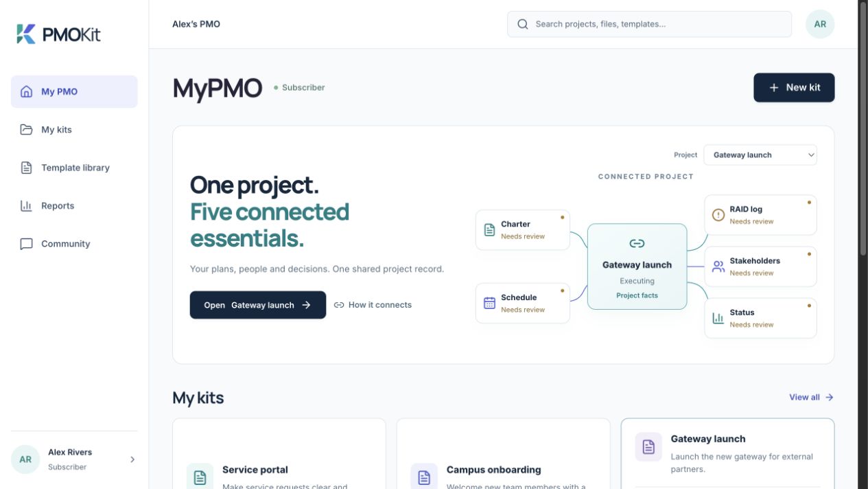Click the AR avatar beside Alex Rivers

(25, 459)
